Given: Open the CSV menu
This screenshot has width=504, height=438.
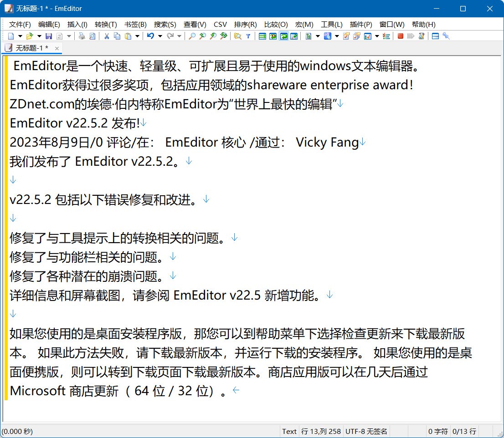Looking at the screenshot, I should (x=220, y=25).
